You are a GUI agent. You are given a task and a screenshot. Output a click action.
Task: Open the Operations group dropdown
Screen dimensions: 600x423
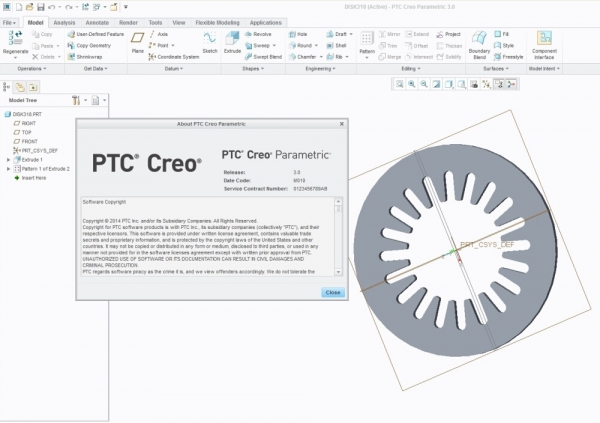(32, 69)
